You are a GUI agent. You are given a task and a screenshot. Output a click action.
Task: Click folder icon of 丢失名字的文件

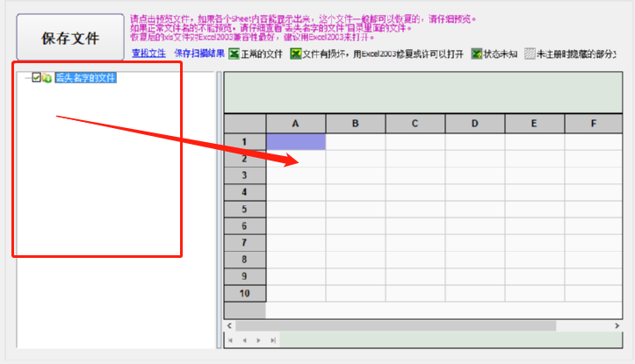(x=47, y=78)
